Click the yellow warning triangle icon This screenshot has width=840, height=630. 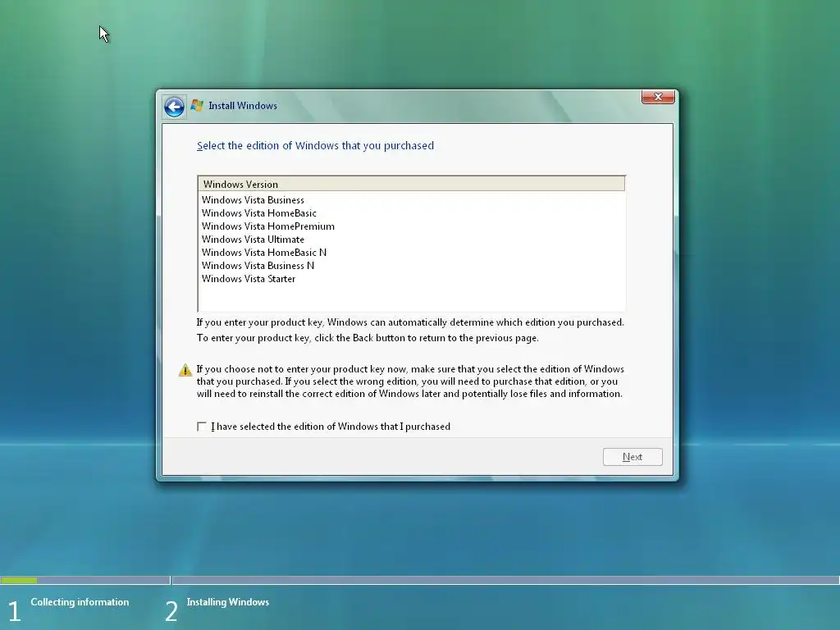pyautogui.click(x=185, y=370)
